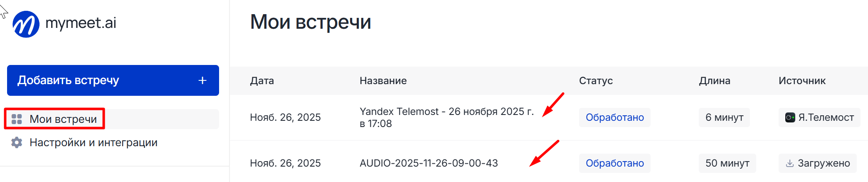Click the Я.Телемост camera icon
The width and height of the screenshot is (868, 182).
coord(790,117)
